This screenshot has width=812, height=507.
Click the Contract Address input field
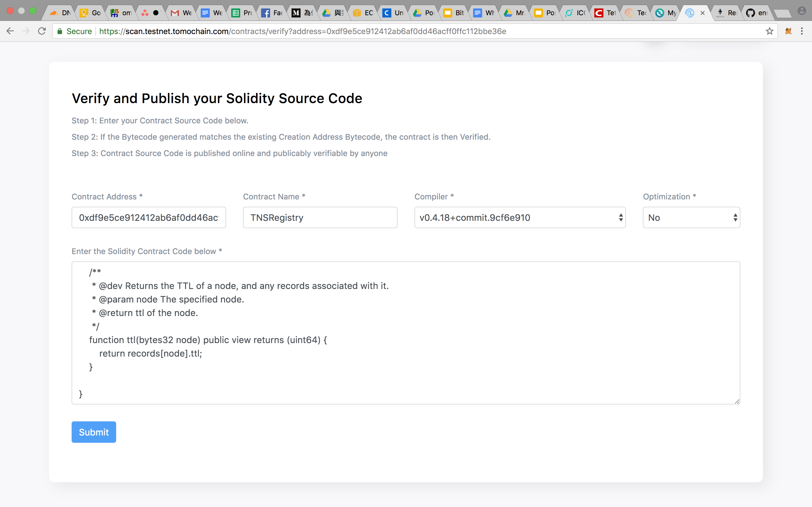coord(149,218)
